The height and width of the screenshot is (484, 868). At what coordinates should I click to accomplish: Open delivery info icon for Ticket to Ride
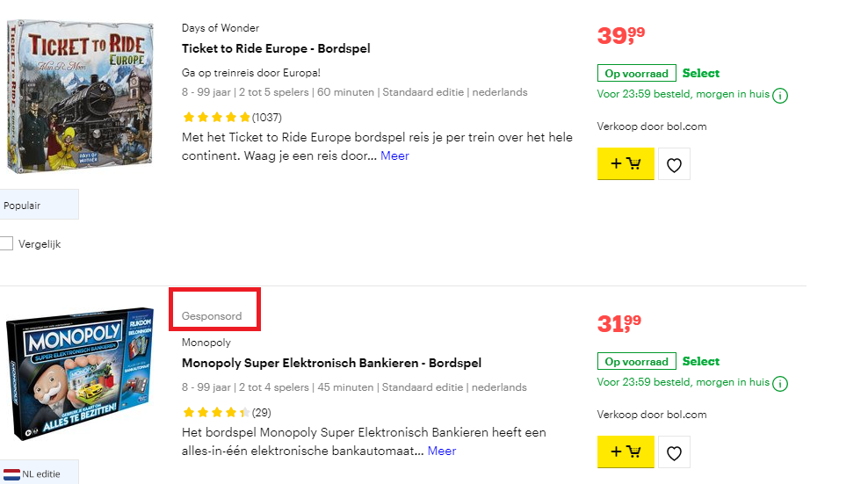[780, 96]
